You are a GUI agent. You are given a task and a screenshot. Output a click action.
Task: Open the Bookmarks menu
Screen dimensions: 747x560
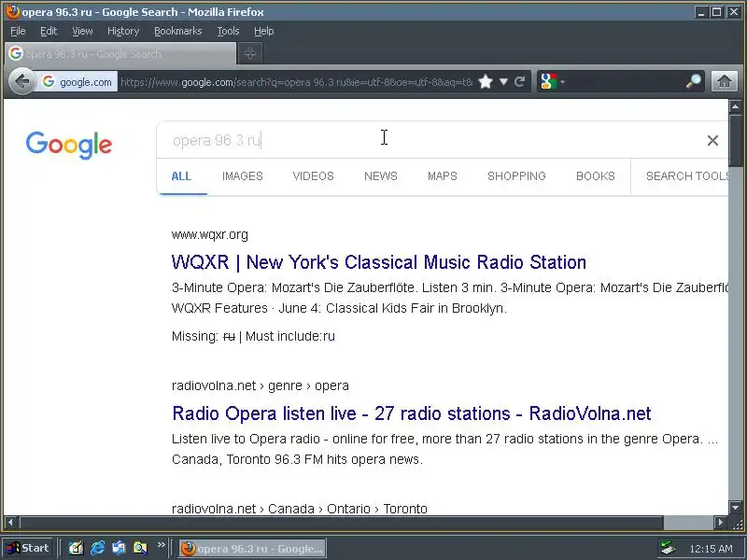coord(177,31)
